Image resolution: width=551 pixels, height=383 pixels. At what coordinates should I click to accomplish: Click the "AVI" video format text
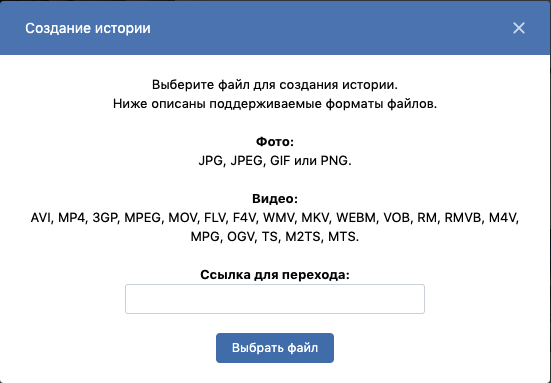41,218
